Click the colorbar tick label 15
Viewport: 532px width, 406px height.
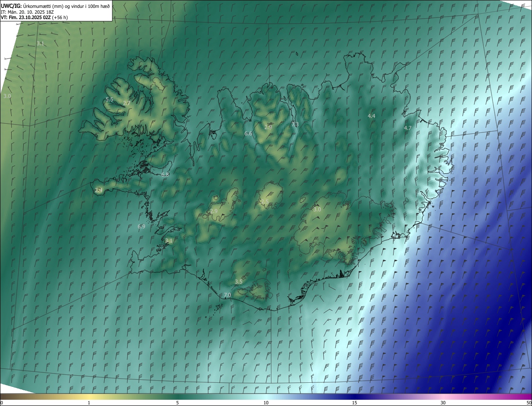tap(355, 403)
